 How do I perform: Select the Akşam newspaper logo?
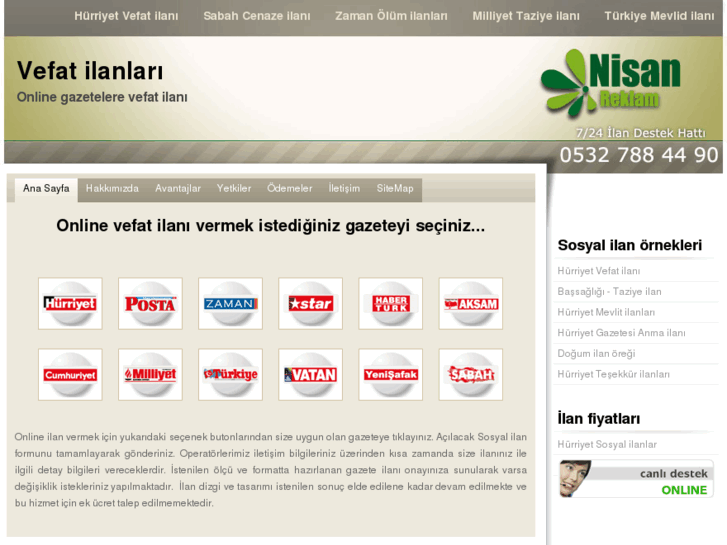click(471, 304)
